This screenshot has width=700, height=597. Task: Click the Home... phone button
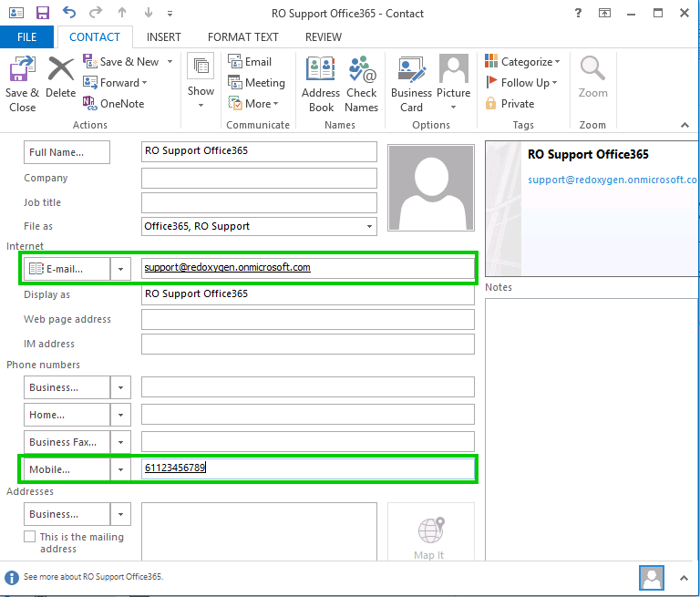[x=67, y=415]
